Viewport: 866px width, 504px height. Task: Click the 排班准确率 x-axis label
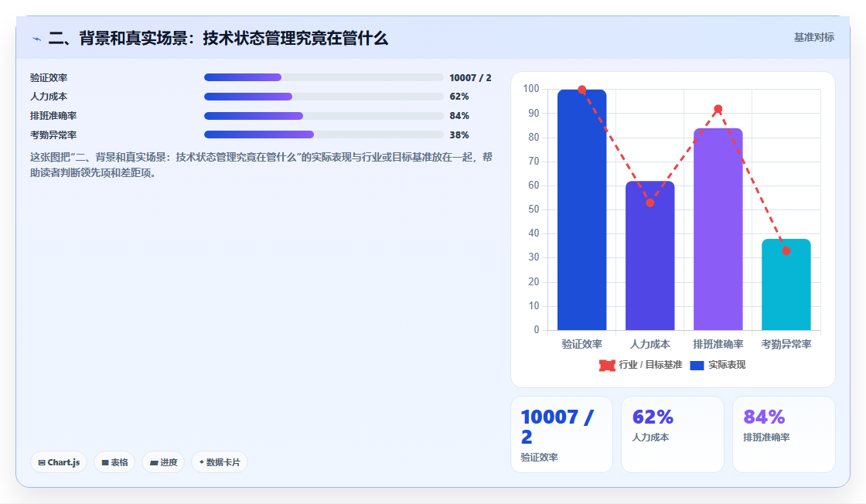coord(718,345)
